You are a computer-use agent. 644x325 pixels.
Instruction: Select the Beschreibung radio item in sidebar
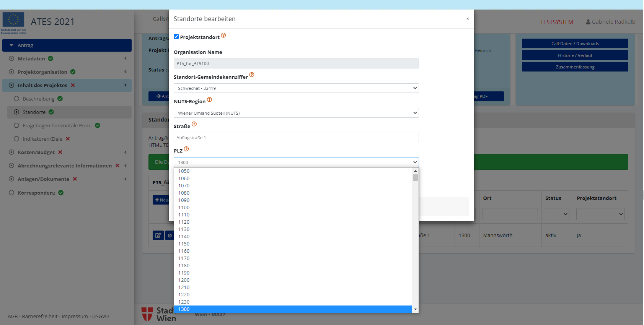[x=16, y=99]
